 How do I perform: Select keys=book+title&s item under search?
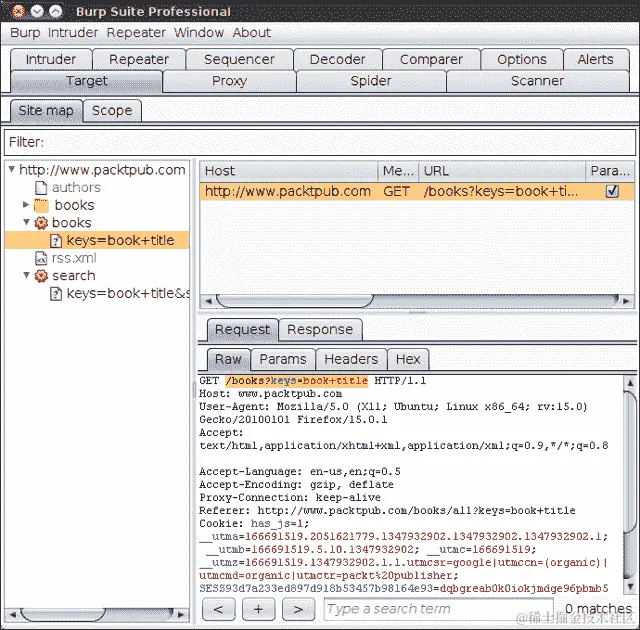128,294
